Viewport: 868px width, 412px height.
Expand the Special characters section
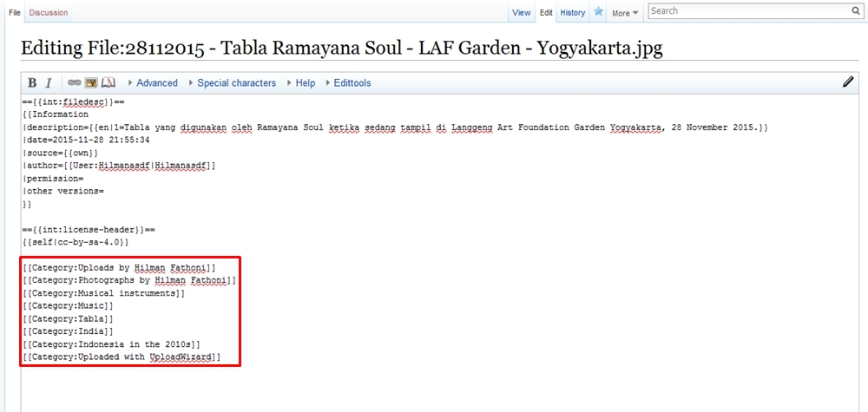click(x=236, y=83)
